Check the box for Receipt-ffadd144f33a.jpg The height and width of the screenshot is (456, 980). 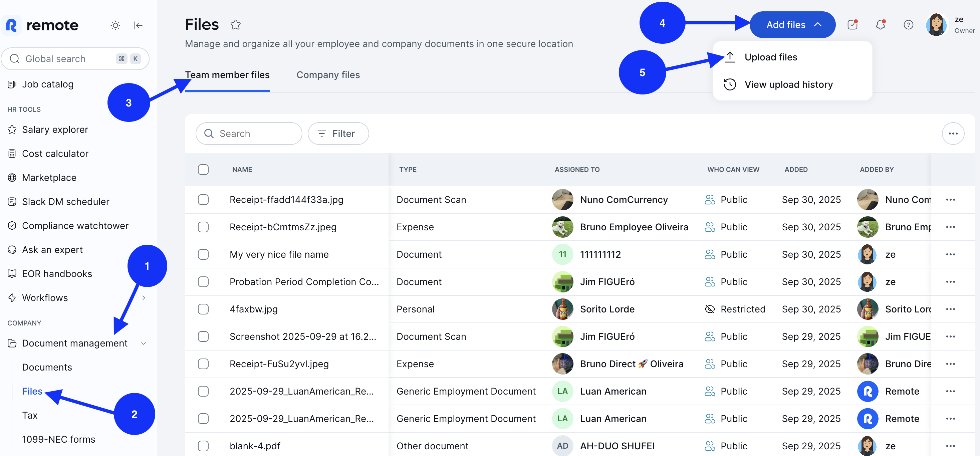pos(203,200)
